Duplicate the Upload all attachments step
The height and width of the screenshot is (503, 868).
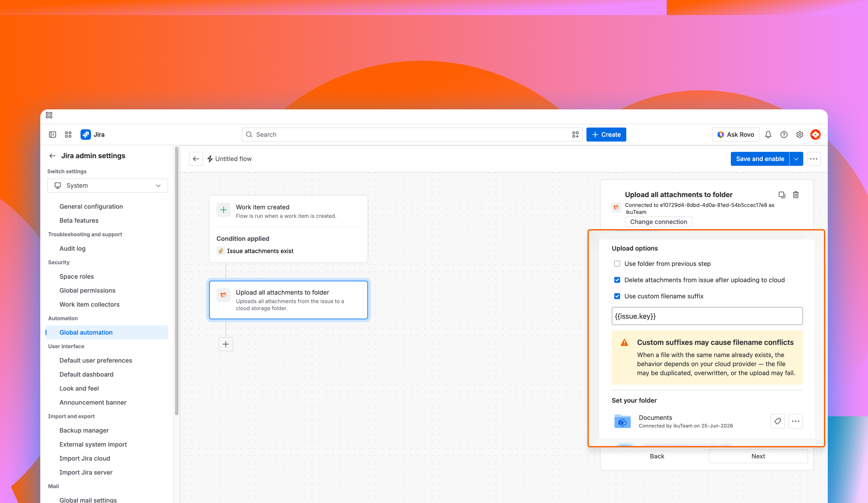782,195
